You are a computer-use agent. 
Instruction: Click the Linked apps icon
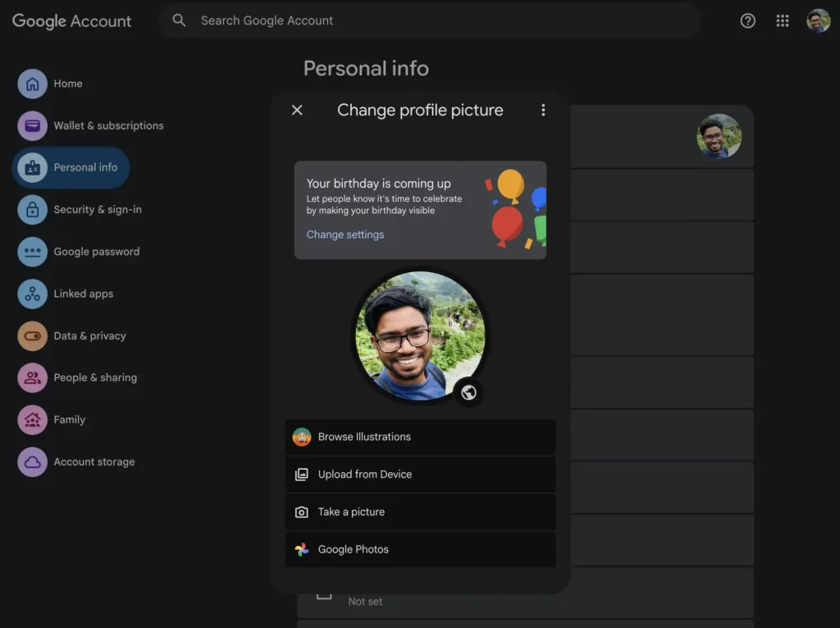32,294
